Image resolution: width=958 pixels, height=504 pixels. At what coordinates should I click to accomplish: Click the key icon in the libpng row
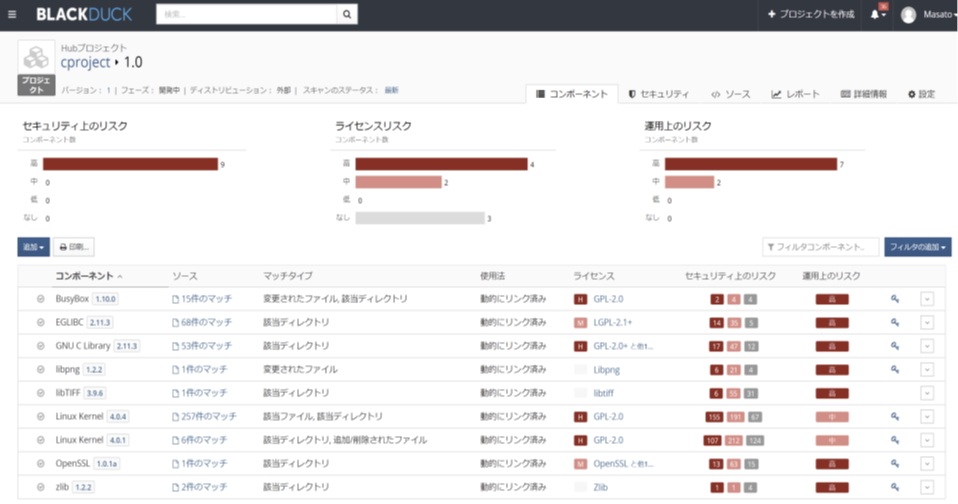click(894, 370)
